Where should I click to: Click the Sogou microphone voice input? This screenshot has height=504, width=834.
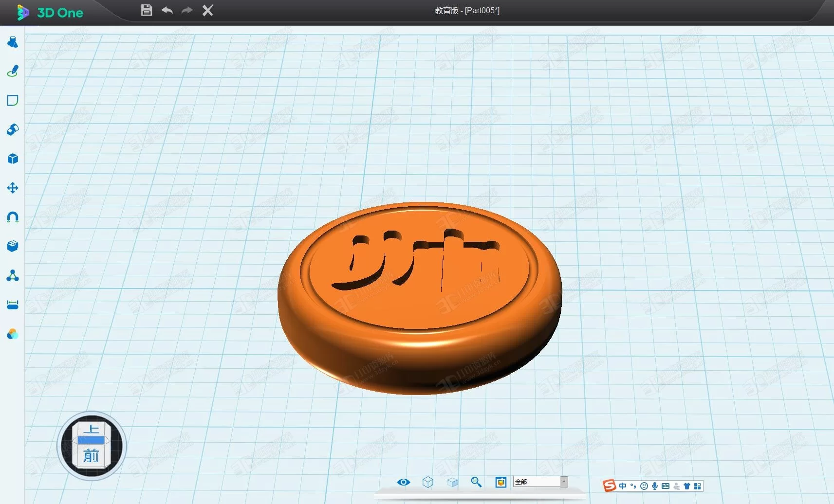pyautogui.click(x=655, y=486)
